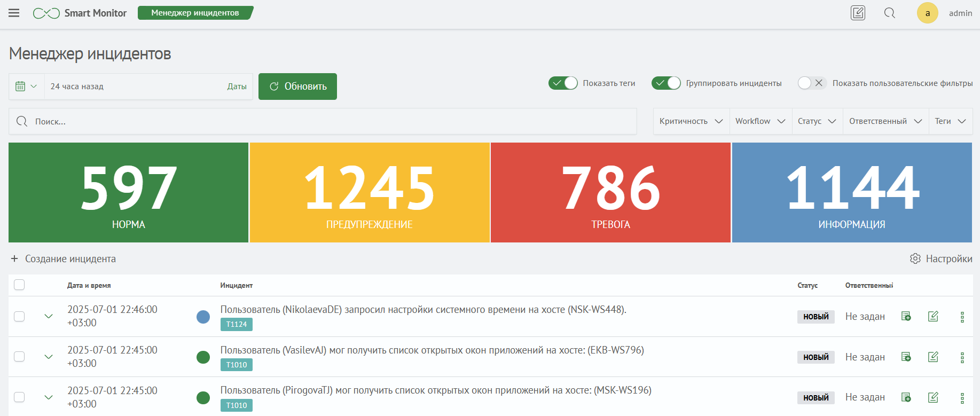Open the Ответственный filter dropdown

tap(885, 121)
